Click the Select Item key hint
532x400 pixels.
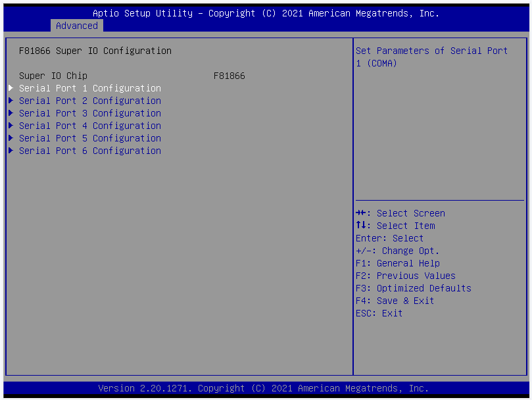click(395, 226)
